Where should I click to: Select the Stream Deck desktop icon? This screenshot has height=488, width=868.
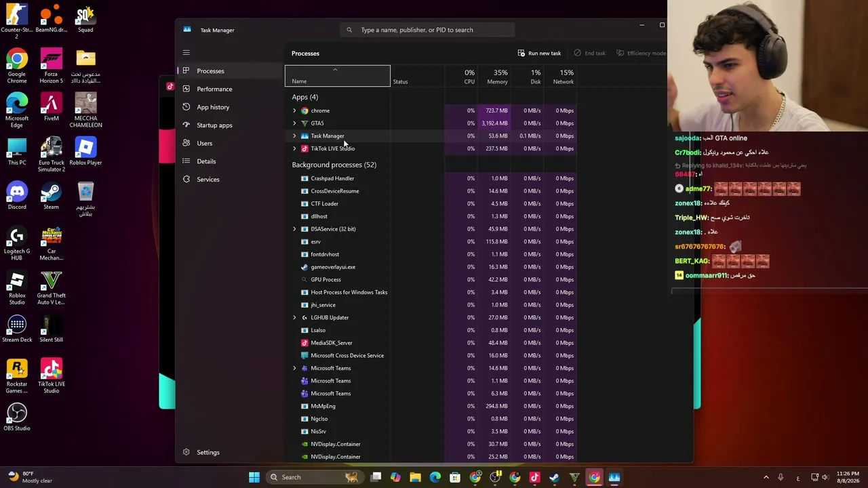click(17, 329)
